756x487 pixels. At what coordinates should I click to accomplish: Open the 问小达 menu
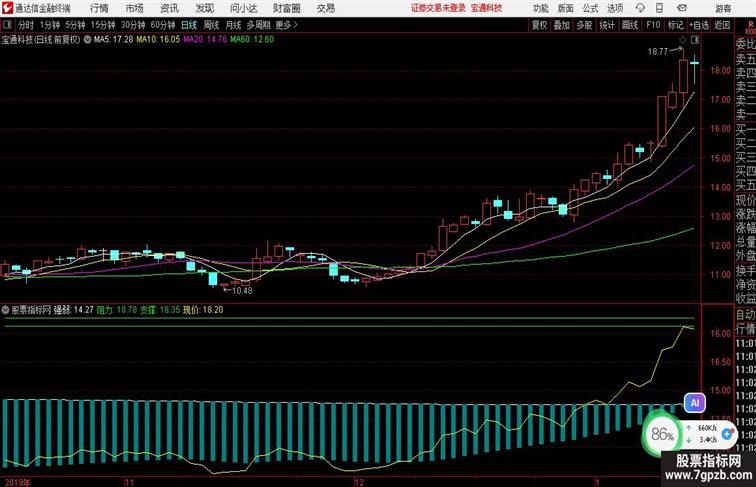pyautogui.click(x=243, y=8)
